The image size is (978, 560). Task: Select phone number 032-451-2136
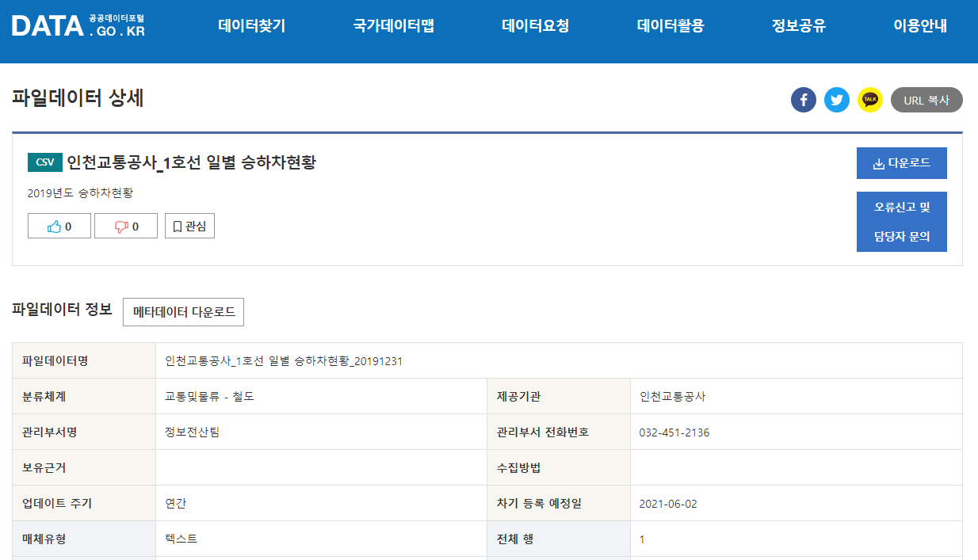[674, 432]
